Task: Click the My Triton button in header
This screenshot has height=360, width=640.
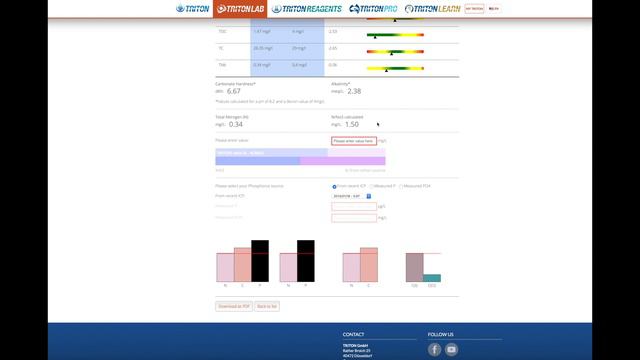Action: 474,9
